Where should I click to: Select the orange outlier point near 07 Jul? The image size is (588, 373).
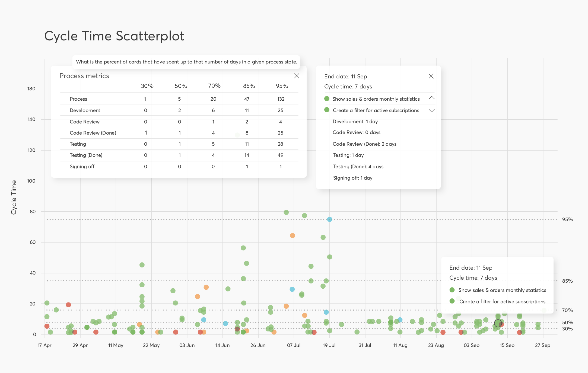(293, 236)
